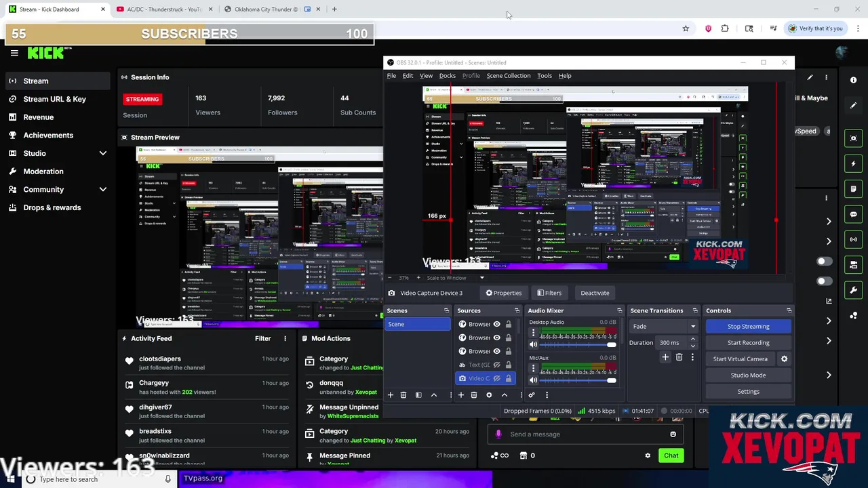Open Activity Feed Filter
868x488 pixels.
262,338
